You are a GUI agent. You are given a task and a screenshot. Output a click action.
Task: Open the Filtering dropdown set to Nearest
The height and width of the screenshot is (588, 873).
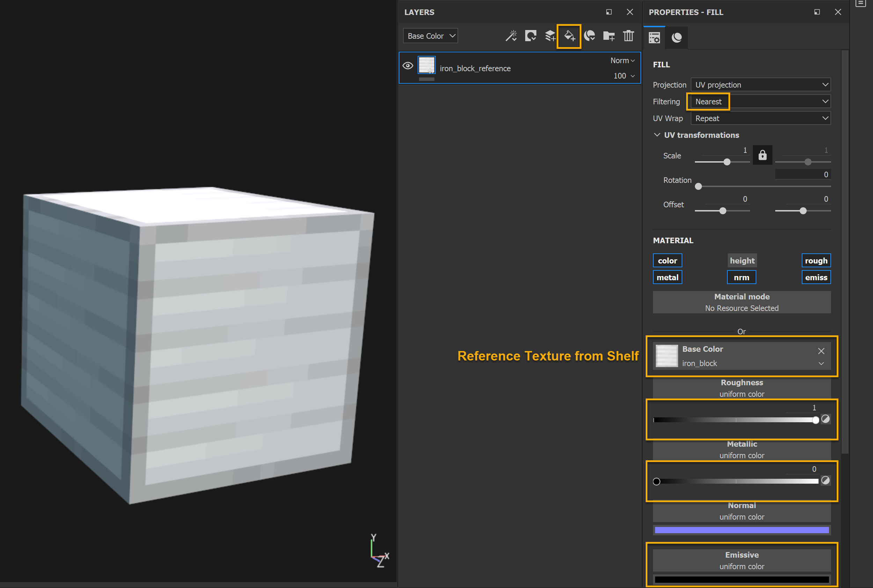pos(761,102)
